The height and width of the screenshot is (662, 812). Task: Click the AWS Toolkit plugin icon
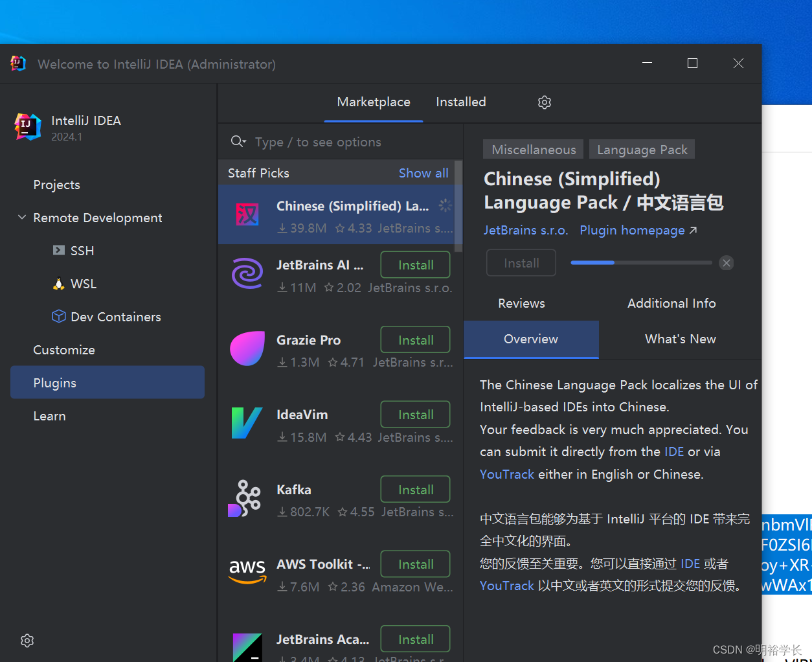247,571
